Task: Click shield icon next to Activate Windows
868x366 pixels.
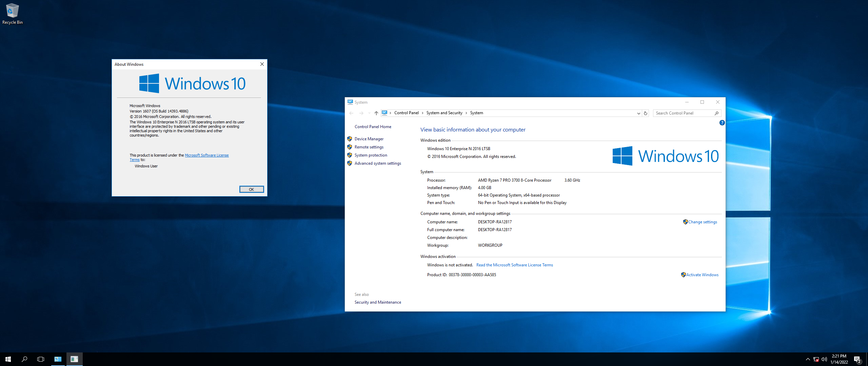Action: pos(683,275)
